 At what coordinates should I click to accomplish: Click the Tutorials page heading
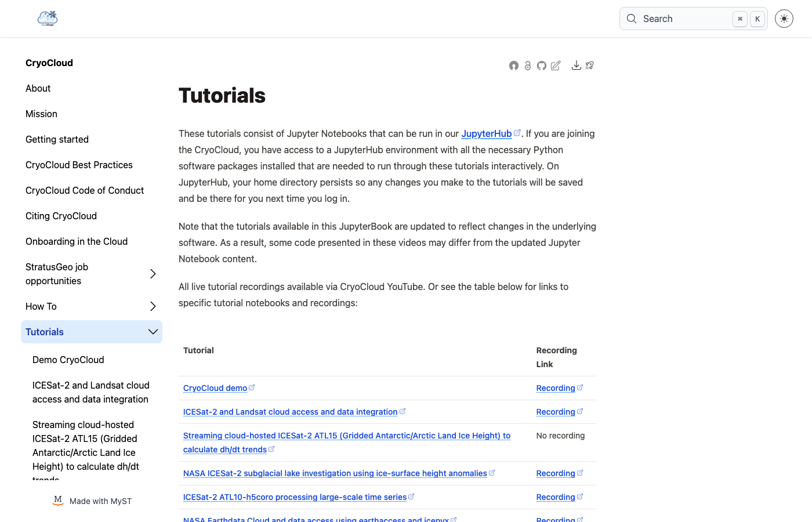click(x=222, y=96)
